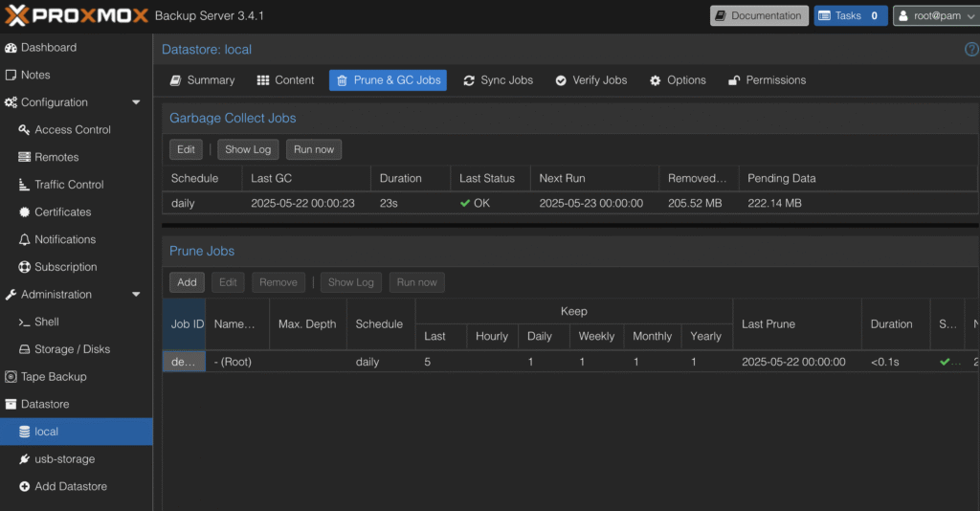Run garbage collection now
This screenshot has height=511, width=980.
click(x=314, y=150)
